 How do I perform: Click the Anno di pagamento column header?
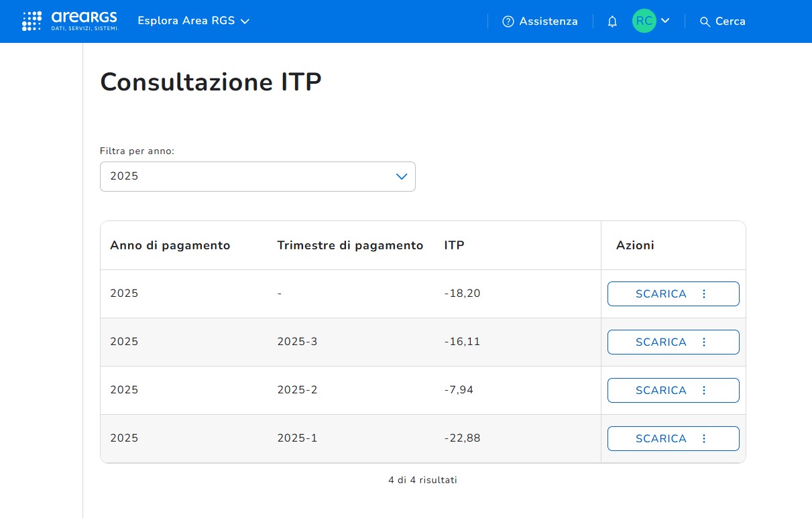coord(170,245)
